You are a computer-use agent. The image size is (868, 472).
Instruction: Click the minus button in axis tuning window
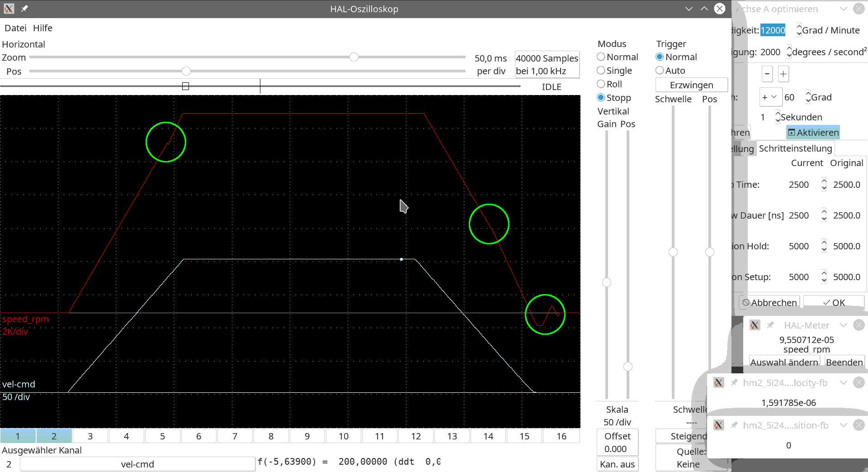pyautogui.click(x=767, y=74)
